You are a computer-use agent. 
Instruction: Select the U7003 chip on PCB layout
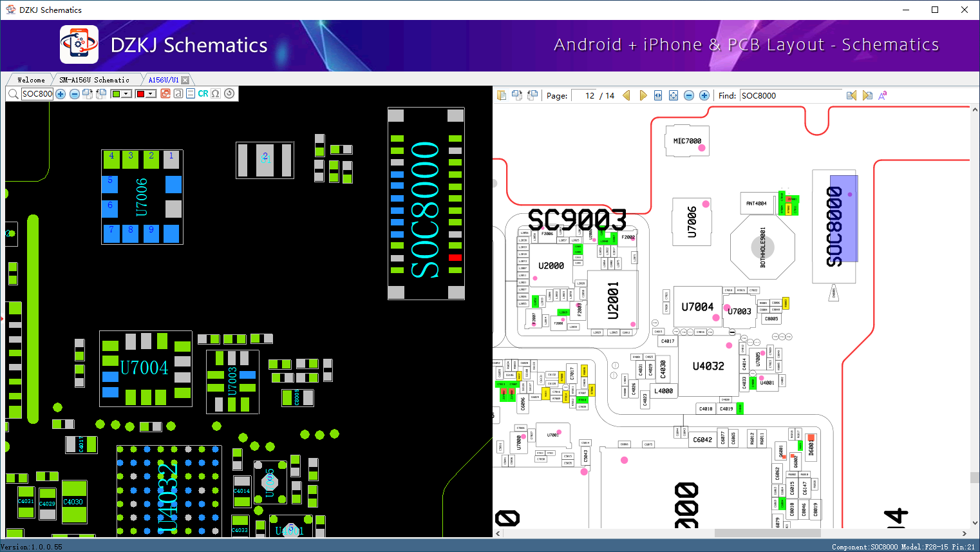(x=232, y=381)
